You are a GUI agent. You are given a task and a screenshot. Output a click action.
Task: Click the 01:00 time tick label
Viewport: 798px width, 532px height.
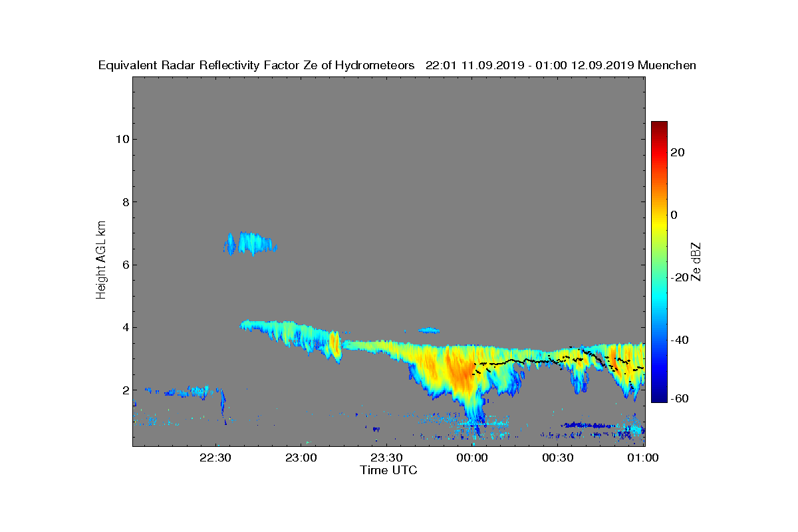click(644, 458)
